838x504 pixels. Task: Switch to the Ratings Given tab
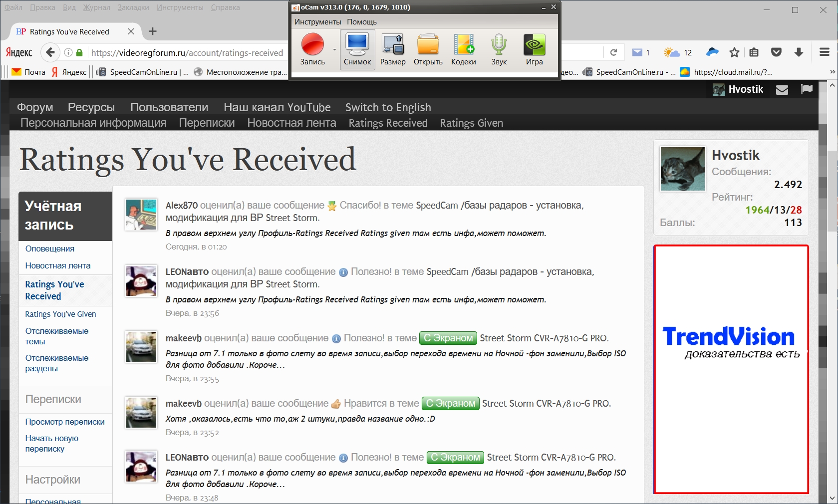tap(471, 123)
